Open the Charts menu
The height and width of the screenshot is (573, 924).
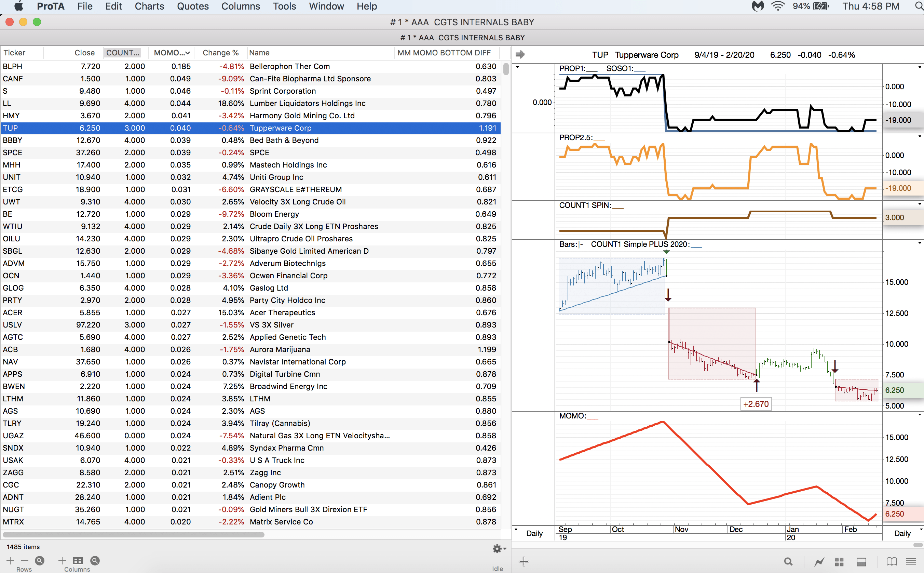tap(149, 6)
